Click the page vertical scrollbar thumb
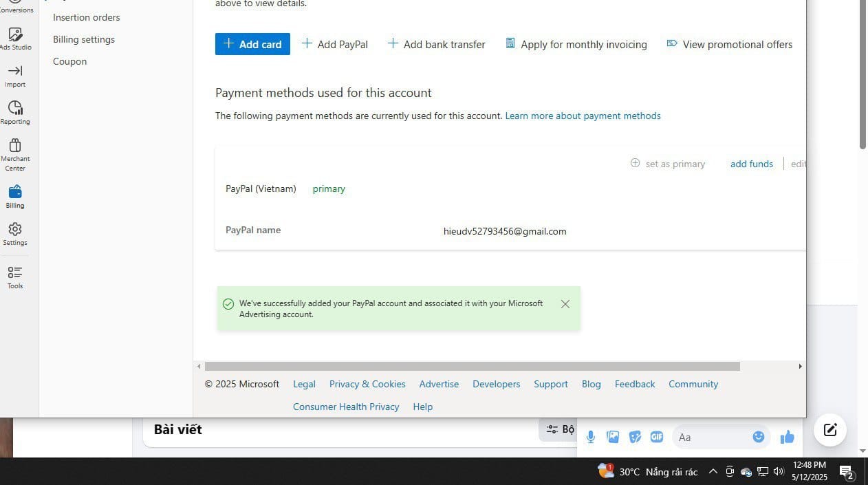 [863, 74]
